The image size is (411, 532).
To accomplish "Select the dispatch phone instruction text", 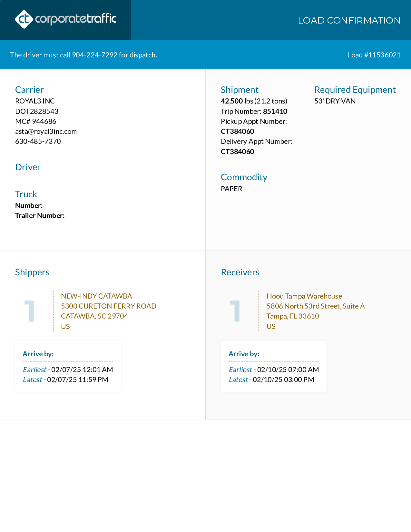I will coord(83,55).
